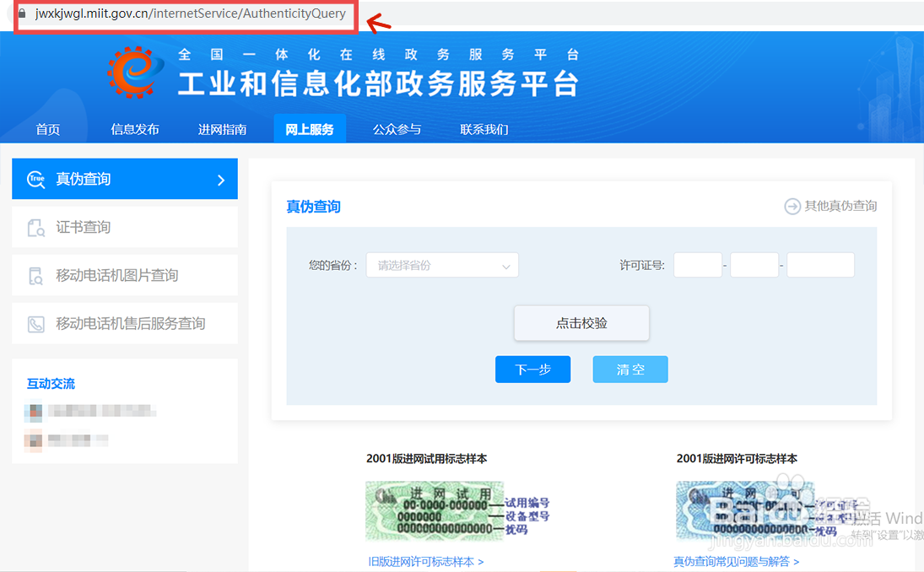Click the document search icon beside 移动电话机图片查询
Image resolution: width=924 pixels, height=572 pixels.
click(36, 276)
